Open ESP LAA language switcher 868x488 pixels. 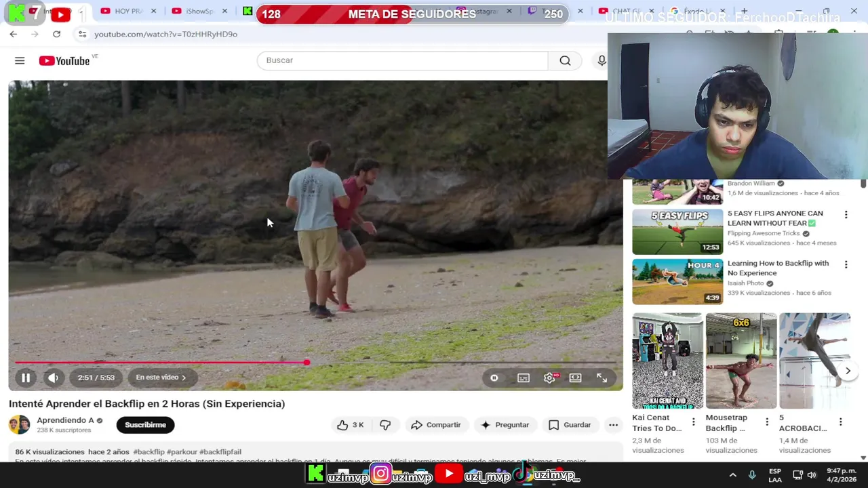click(x=775, y=475)
